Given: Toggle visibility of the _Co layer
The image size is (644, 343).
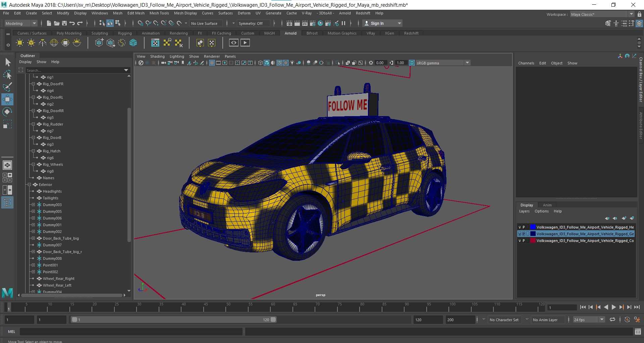Looking at the screenshot, I should (520, 241).
